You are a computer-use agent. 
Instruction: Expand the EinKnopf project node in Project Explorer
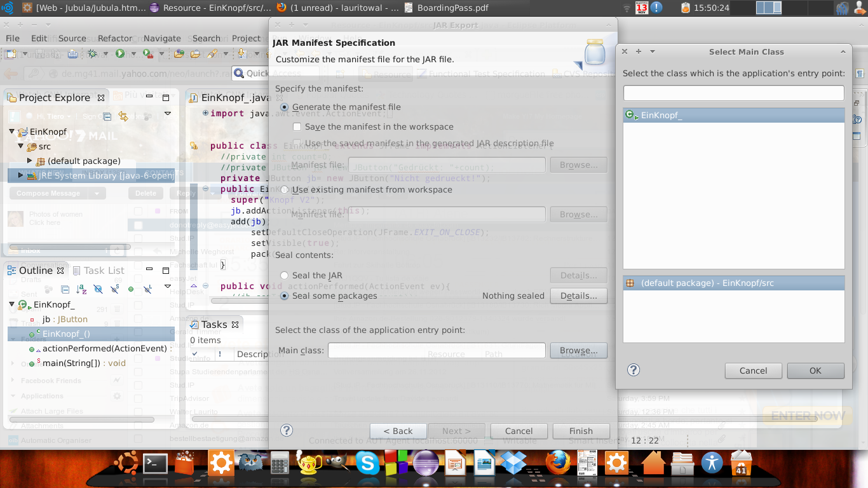point(12,132)
